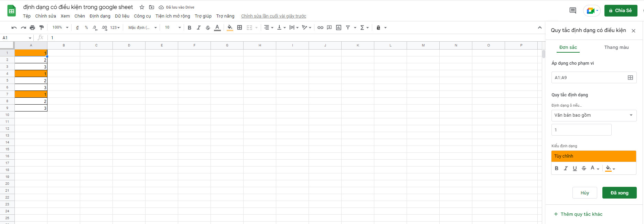Open text rotation dropdown
The image size is (644, 224).
(307, 28)
